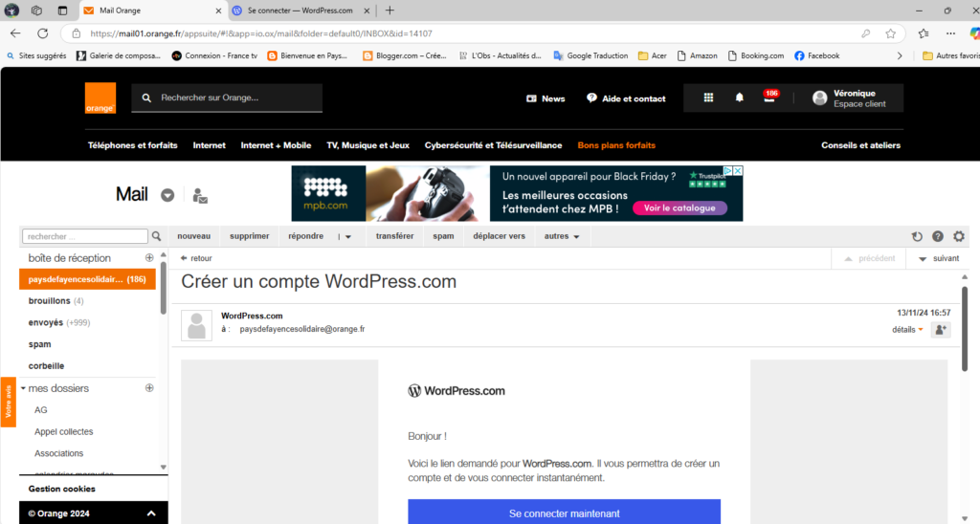Click the refresh icon in mail toolbar
Screen dimensions: 980x524
tap(917, 236)
